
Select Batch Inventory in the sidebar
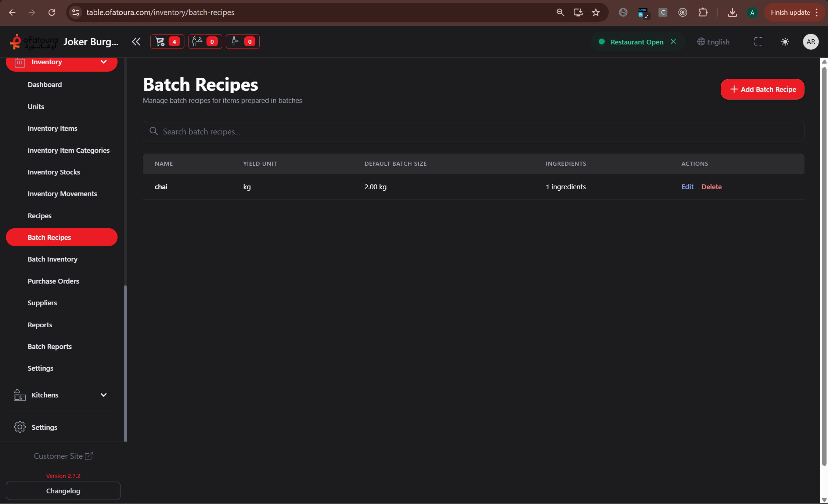tap(53, 259)
